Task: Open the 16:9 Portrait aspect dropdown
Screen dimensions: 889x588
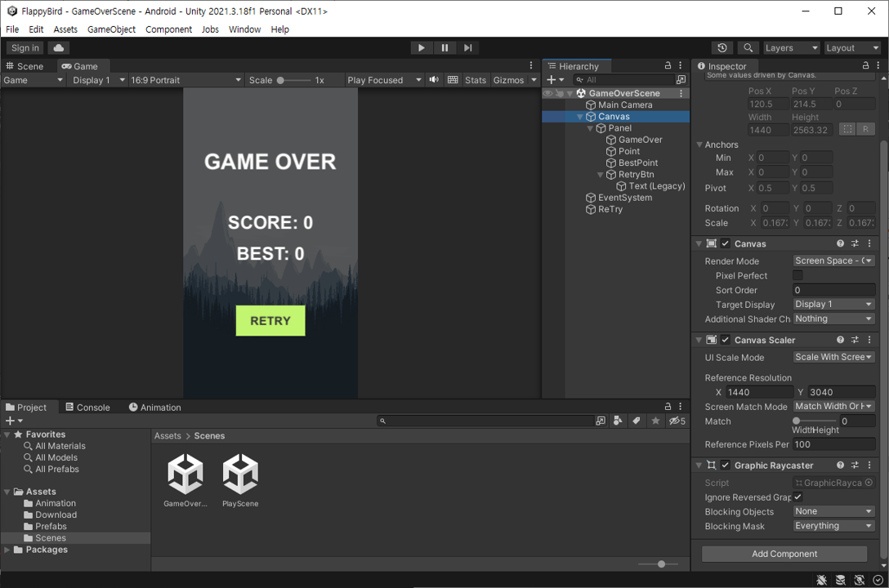Action: pos(186,80)
